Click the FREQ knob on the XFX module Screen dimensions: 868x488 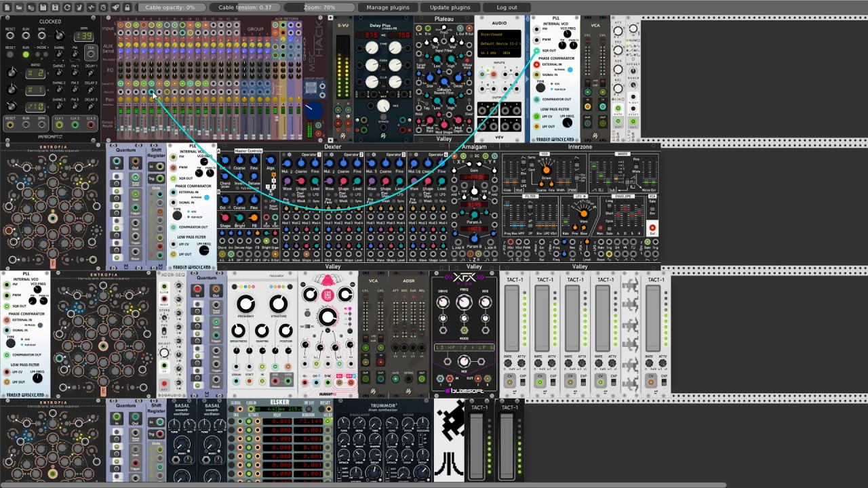[465, 303]
